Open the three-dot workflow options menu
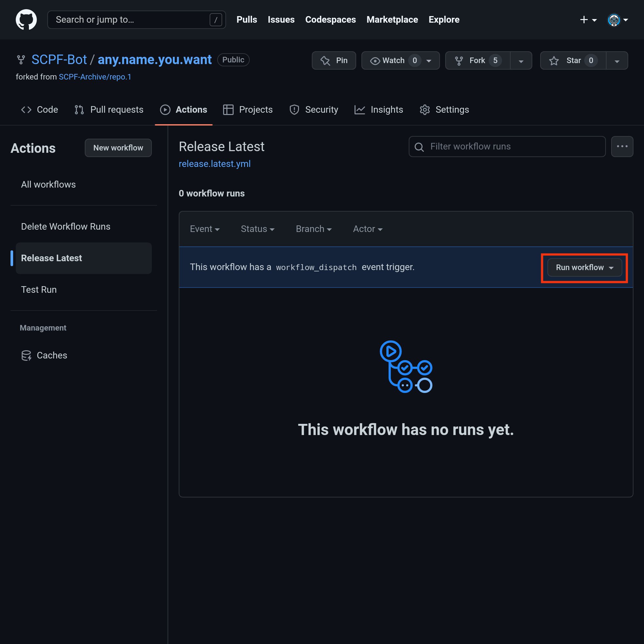 tap(622, 146)
